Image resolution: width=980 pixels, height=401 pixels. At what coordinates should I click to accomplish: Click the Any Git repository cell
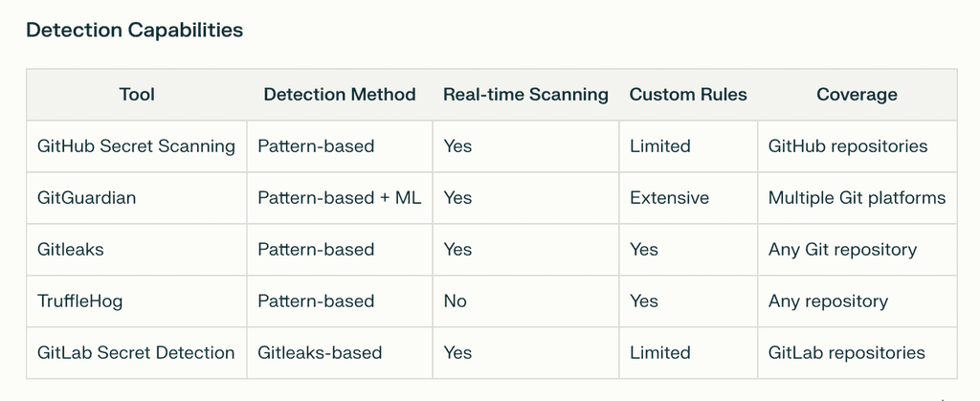pyautogui.click(x=842, y=250)
